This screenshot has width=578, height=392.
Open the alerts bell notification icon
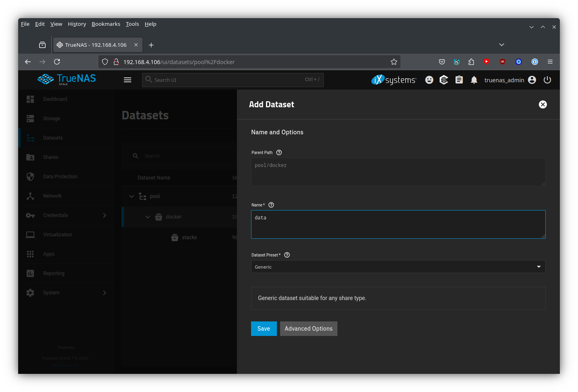[474, 80]
